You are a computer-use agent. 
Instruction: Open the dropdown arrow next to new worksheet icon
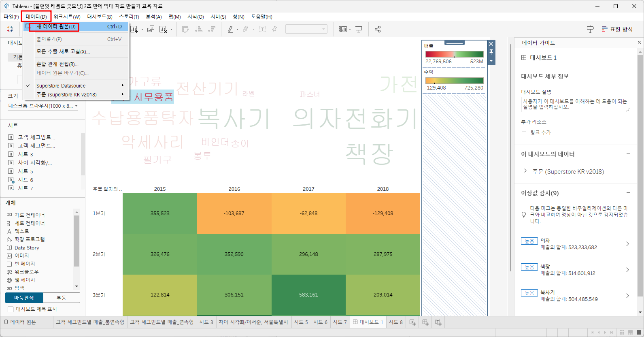tap(142, 29)
